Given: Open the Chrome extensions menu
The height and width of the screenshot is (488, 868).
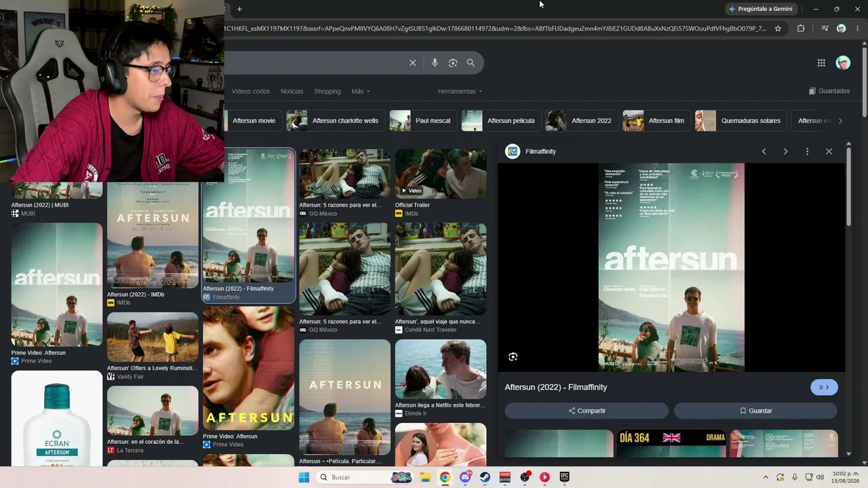Looking at the screenshot, I should tap(801, 28).
